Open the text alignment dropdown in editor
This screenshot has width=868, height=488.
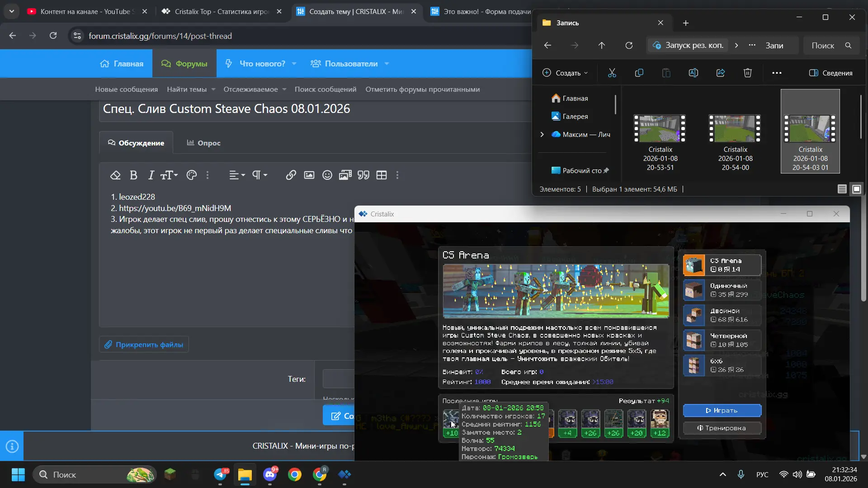(x=237, y=175)
